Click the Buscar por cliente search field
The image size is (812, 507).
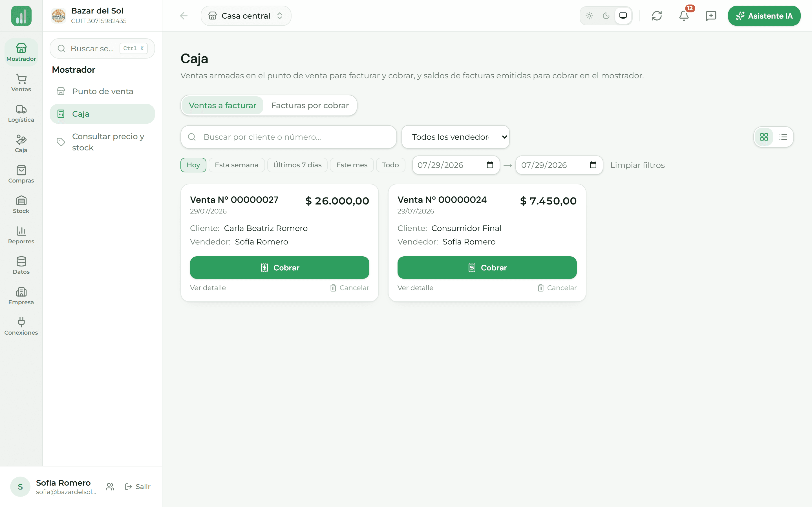(x=288, y=137)
